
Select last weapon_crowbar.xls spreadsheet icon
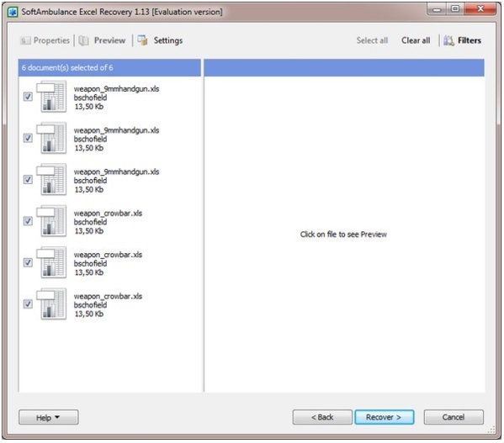click(x=51, y=303)
